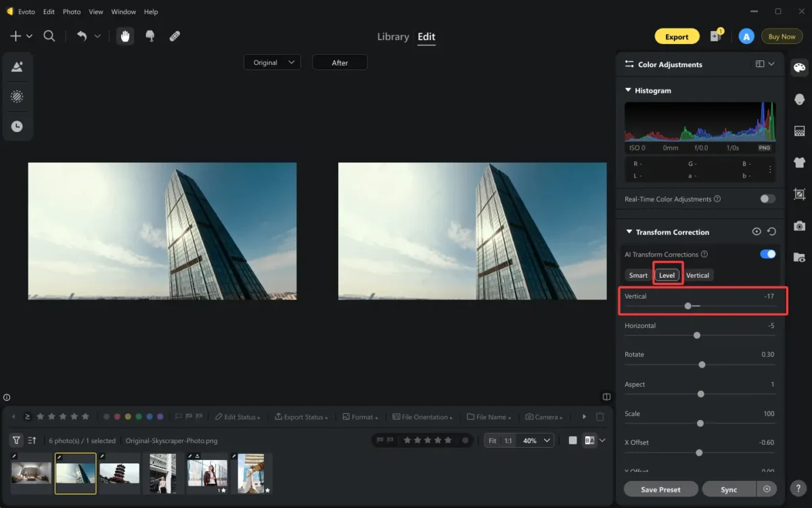Click the Undo arrow icon
Viewport: 812px width, 508px height.
[x=82, y=37]
